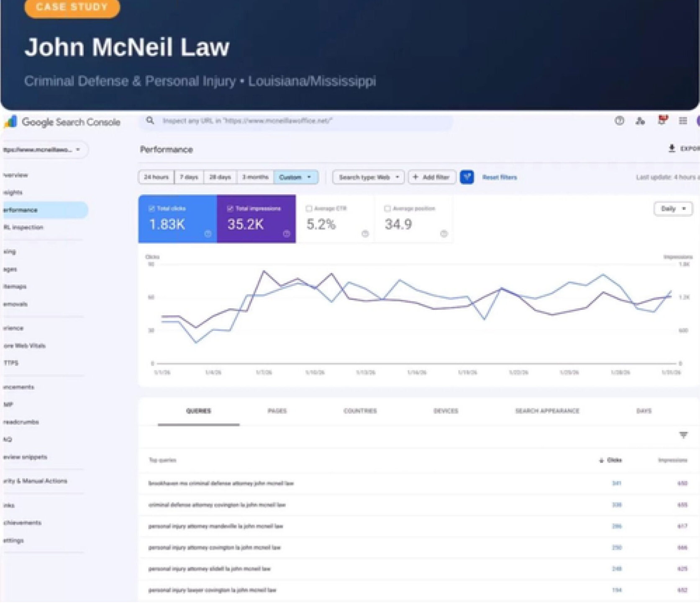Screen dimensions: 700x603
Task: Toggle the Total clicks checkbox
Action: point(151,209)
